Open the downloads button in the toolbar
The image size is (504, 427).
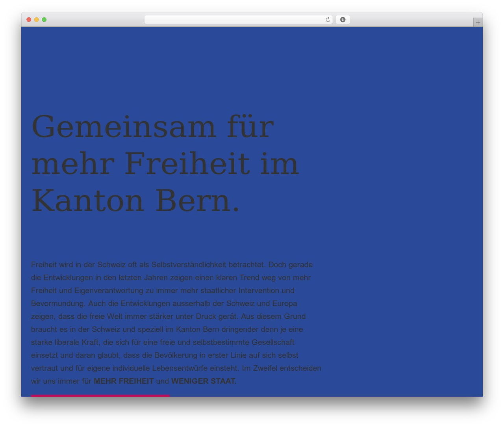pos(343,20)
